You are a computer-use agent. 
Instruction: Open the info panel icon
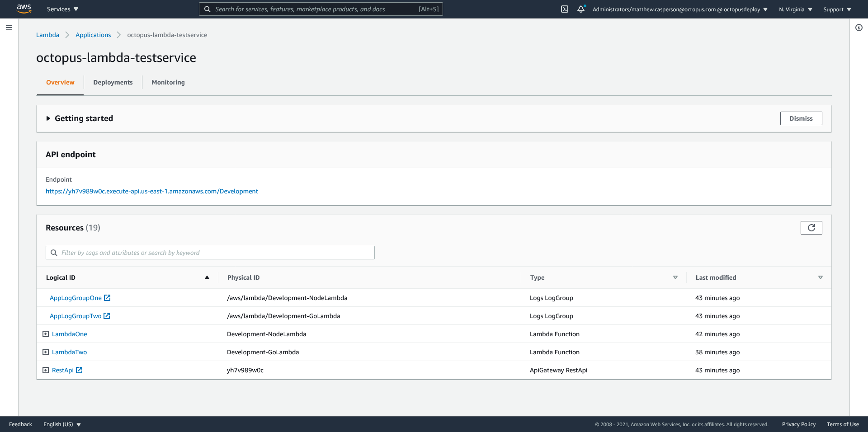click(859, 28)
